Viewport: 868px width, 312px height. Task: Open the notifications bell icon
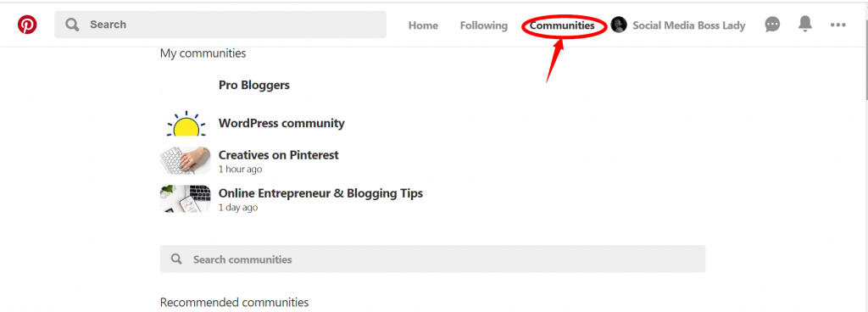coord(805,25)
